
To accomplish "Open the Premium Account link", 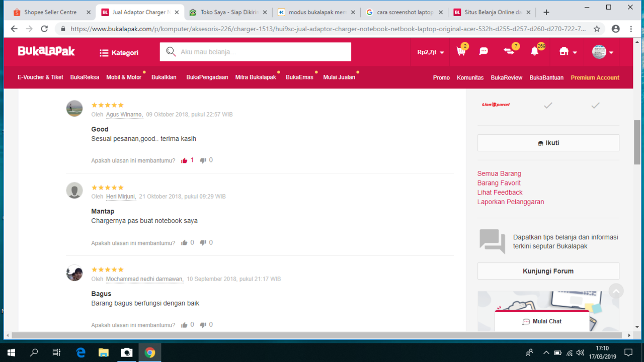I will coord(595,78).
